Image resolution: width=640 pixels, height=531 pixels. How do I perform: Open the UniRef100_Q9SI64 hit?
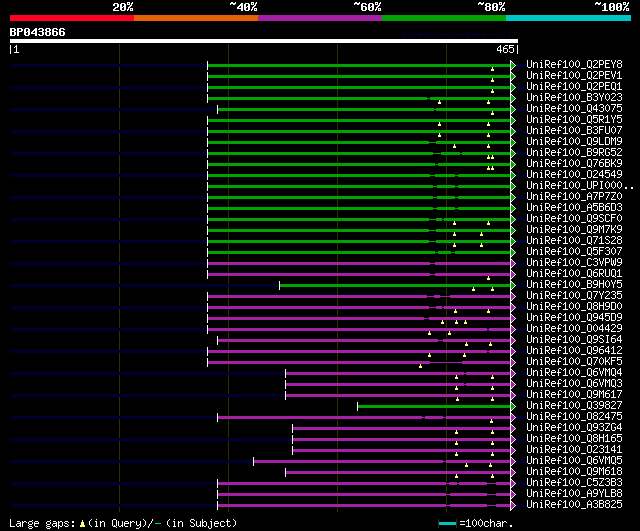point(574,340)
